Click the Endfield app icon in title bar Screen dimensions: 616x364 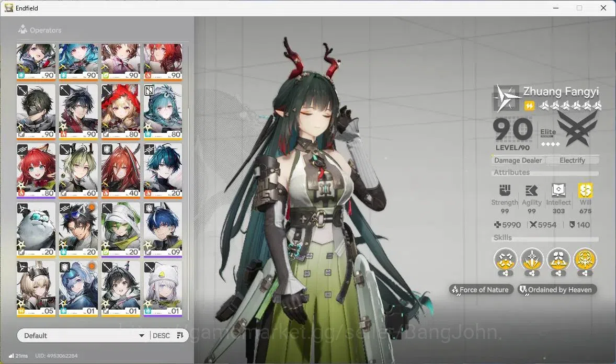[x=9, y=8]
